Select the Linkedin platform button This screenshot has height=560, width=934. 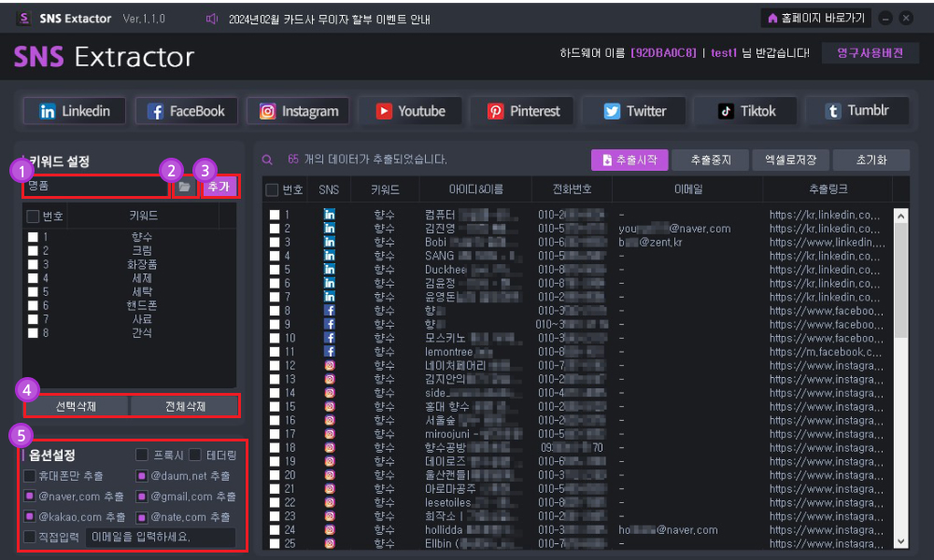click(x=75, y=111)
